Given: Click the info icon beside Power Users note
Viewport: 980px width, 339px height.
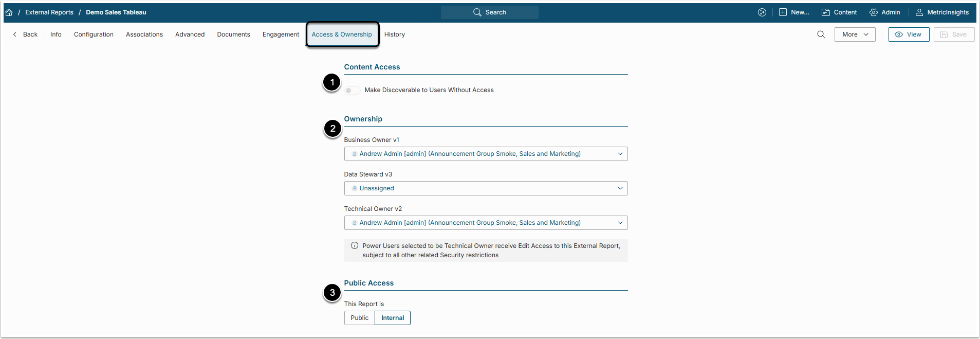Looking at the screenshot, I should [355, 246].
